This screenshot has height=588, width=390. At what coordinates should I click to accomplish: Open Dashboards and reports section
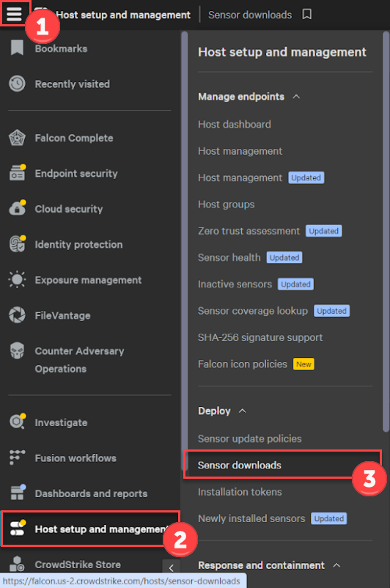click(91, 493)
